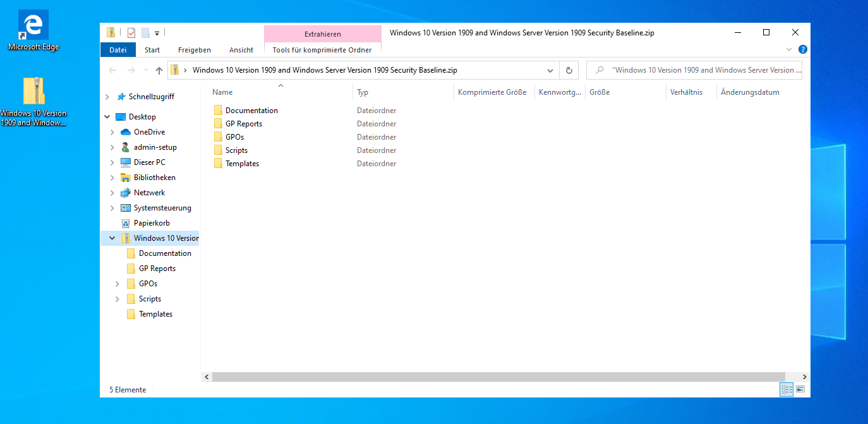The width and height of the screenshot is (868, 424).
Task: Select Documentation subfolder in navigation tree
Action: click(x=165, y=253)
